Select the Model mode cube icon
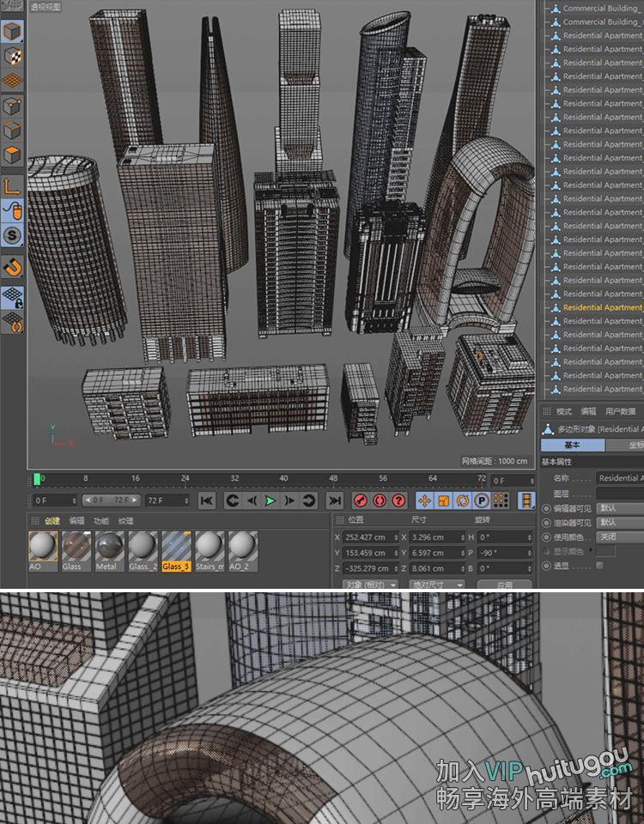The width and height of the screenshot is (644, 824). (x=13, y=33)
